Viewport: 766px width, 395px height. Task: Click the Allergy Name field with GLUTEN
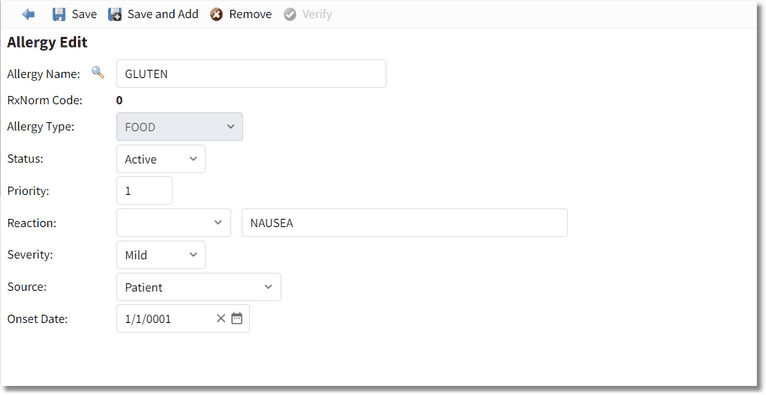tap(251, 74)
